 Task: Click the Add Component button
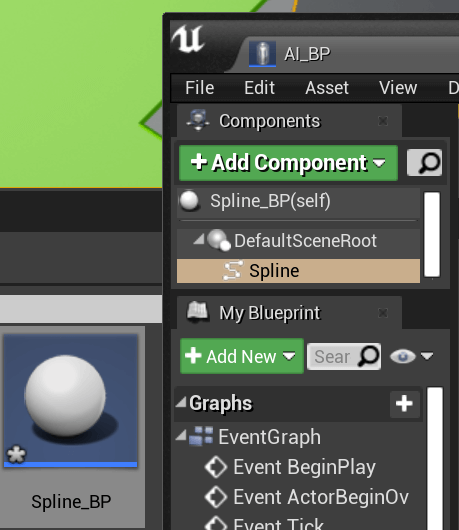[x=288, y=163]
